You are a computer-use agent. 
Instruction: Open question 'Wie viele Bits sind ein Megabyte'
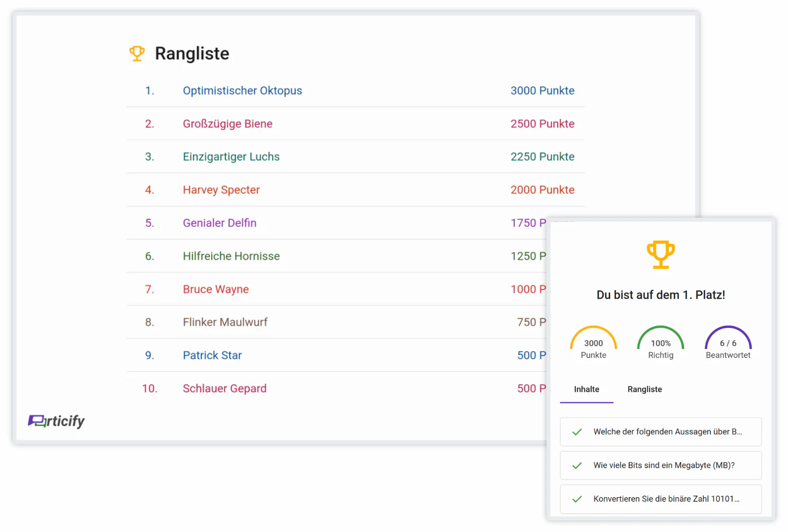[x=664, y=465]
